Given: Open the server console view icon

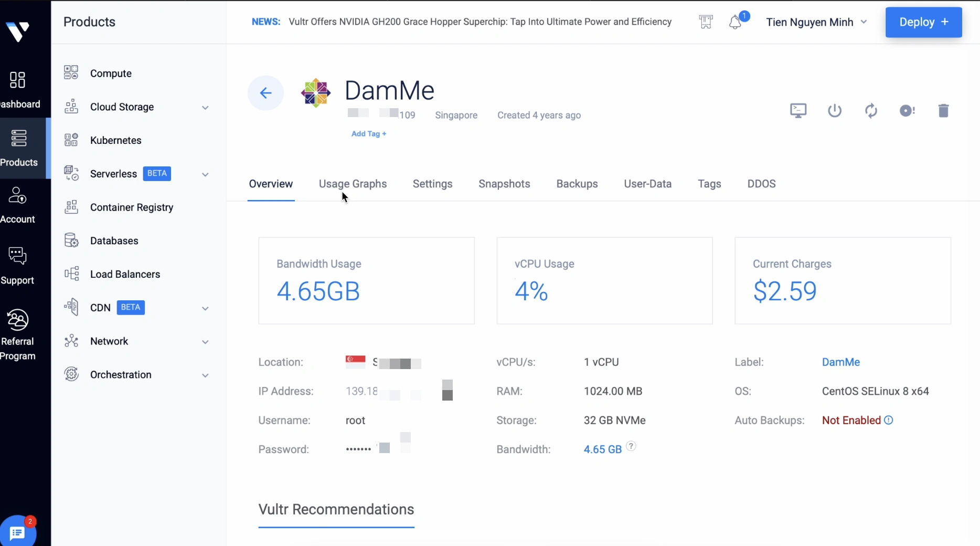Looking at the screenshot, I should point(798,110).
